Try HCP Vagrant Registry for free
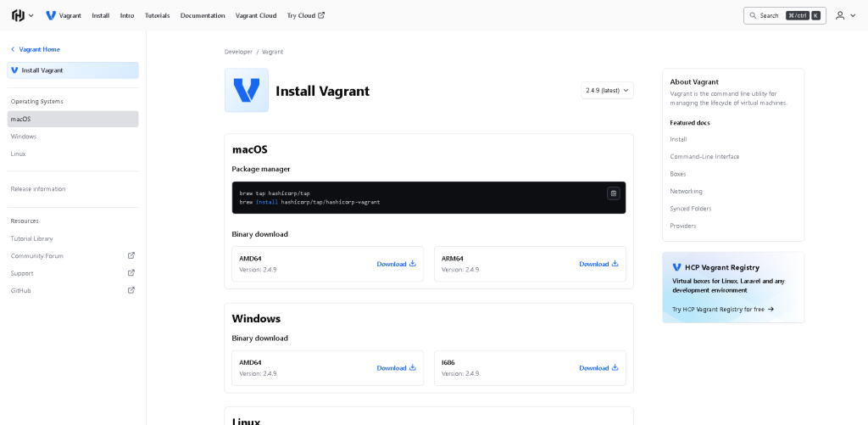The width and height of the screenshot is (868, 425). pyautogui.click(x=722, y=309)
